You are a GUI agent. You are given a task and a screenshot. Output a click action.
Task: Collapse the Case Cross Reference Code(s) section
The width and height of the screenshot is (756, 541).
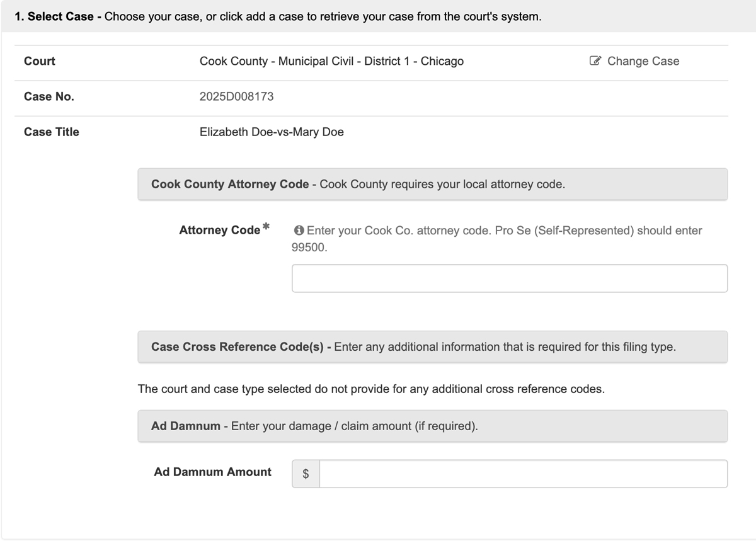tap(432, 346)
